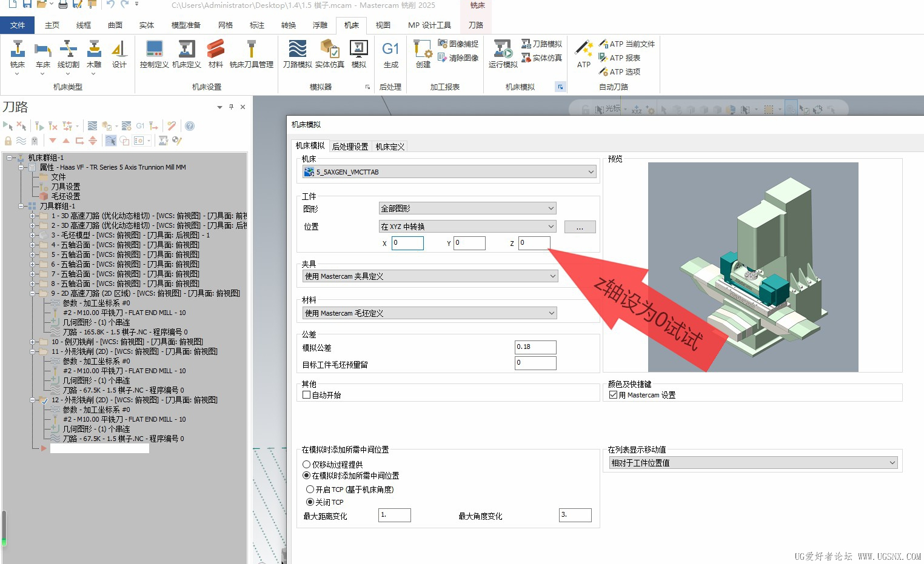Switch to the 刀路 ribbon tab

point(476,25)
